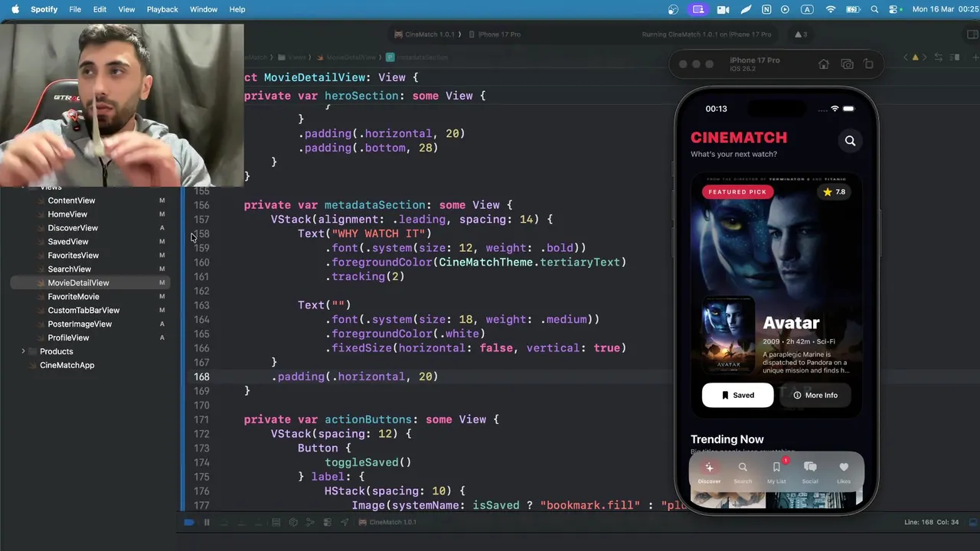
Task: Open the Edit menu
Action: click(x=100, y=9)
